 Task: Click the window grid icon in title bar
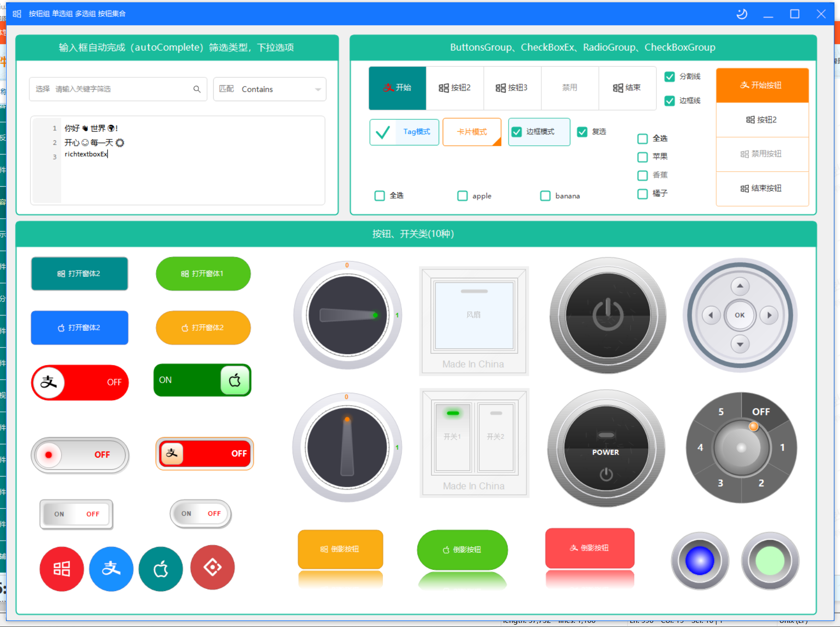coord(17,14)
